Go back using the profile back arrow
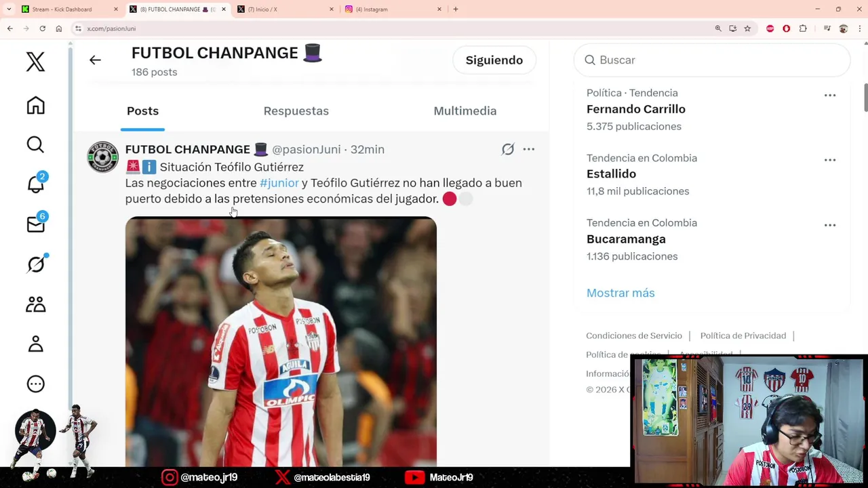This screenshot has height=488, width=868. click(95, 60)
